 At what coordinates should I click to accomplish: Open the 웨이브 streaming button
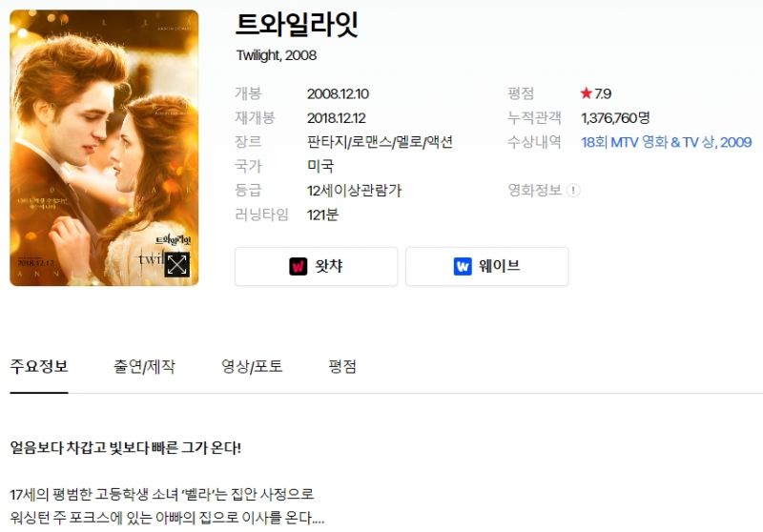(487, 267)
